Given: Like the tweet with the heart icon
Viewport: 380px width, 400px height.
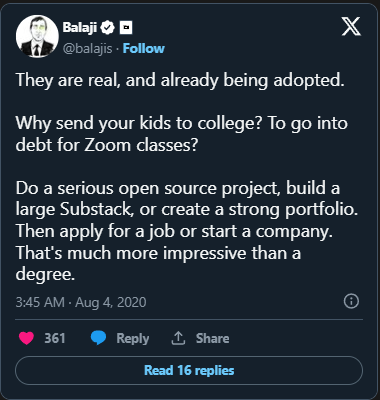Looking at the screenshot, I should click(x=27, y=338).
